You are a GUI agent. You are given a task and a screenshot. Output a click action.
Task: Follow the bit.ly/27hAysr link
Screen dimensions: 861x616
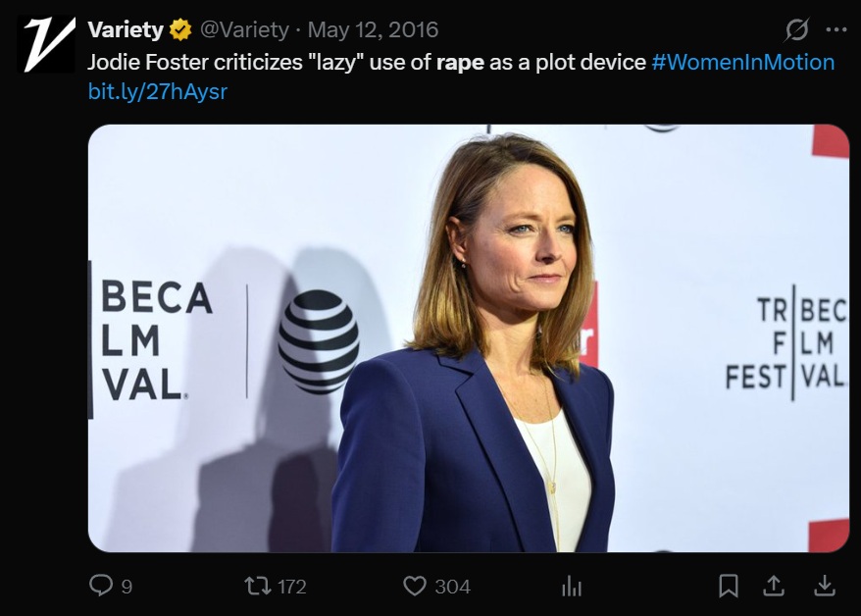click(x=157, y=92)
